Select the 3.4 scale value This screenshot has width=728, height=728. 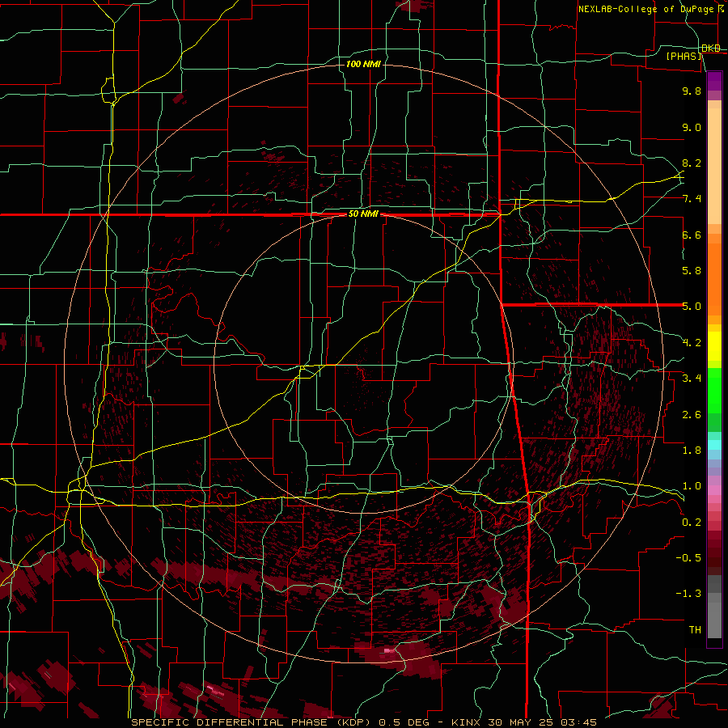click(692, 379)
